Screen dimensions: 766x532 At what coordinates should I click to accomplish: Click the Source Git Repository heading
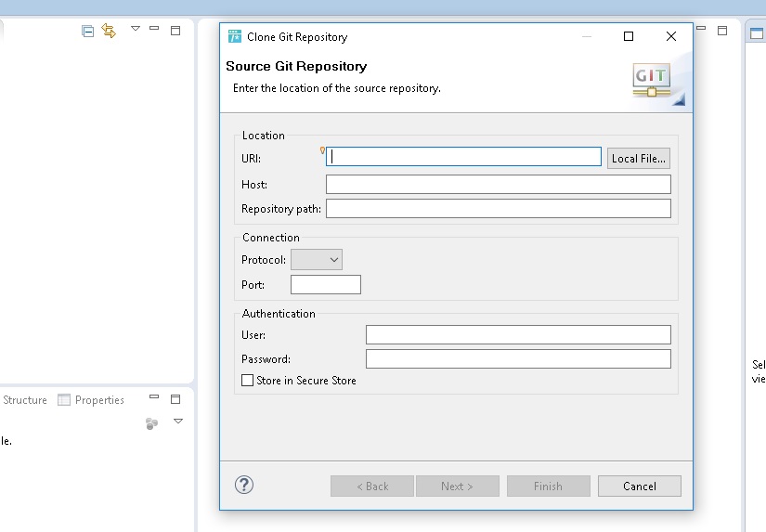tap(296, 67)
